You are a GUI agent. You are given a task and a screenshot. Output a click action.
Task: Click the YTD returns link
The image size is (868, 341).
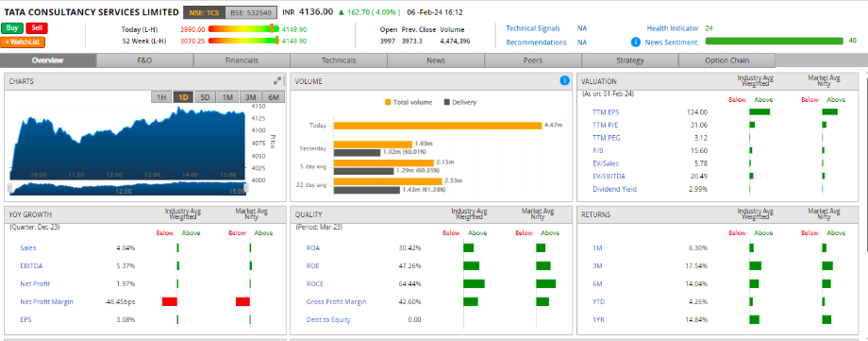click(x=598, y=301)
